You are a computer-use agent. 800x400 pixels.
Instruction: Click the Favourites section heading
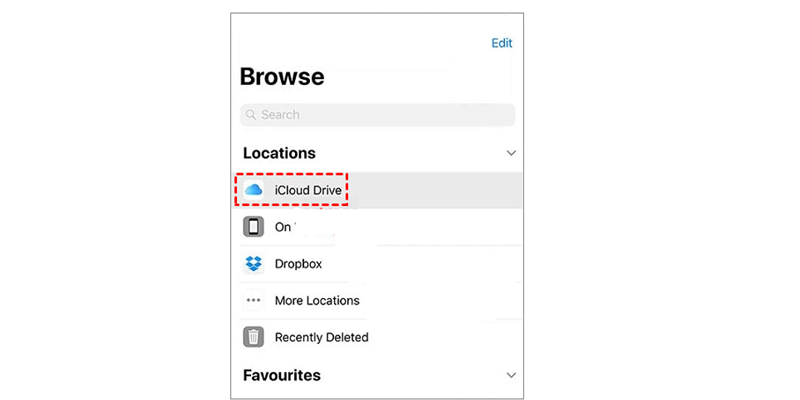pos(282,376)
